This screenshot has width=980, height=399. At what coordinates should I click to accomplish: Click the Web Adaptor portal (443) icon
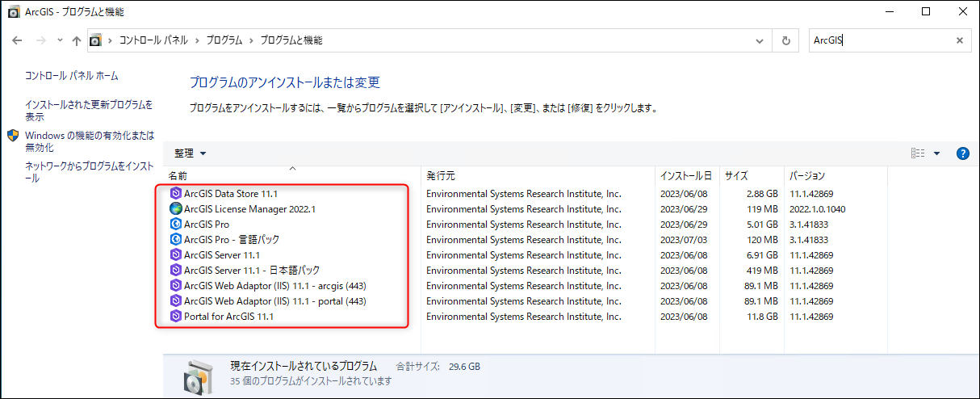[176, 301]
